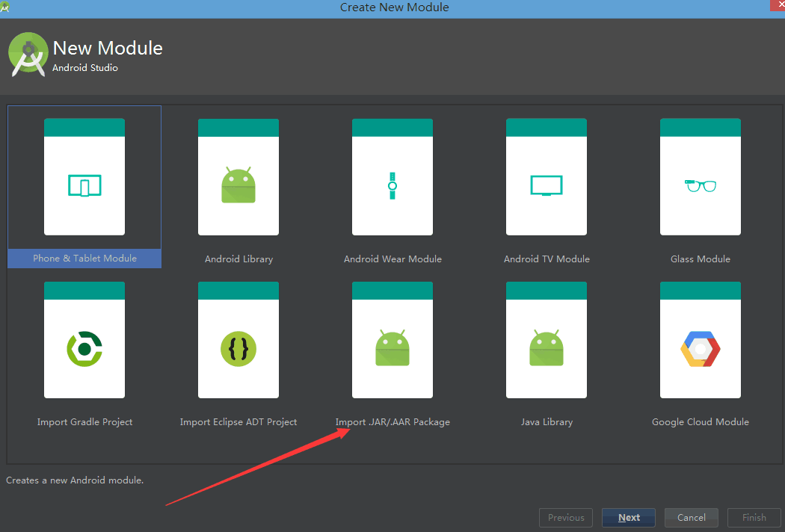Screen dimensions: 785x532
Task: Click the 'Google Cloud Module' label
Action: [701, 422]
